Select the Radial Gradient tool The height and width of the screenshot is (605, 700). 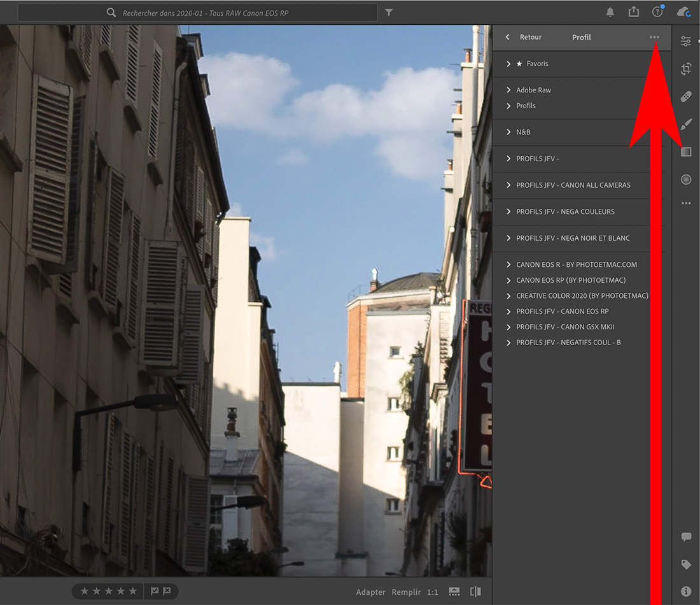pyautogui.click(x=685, y=180)
